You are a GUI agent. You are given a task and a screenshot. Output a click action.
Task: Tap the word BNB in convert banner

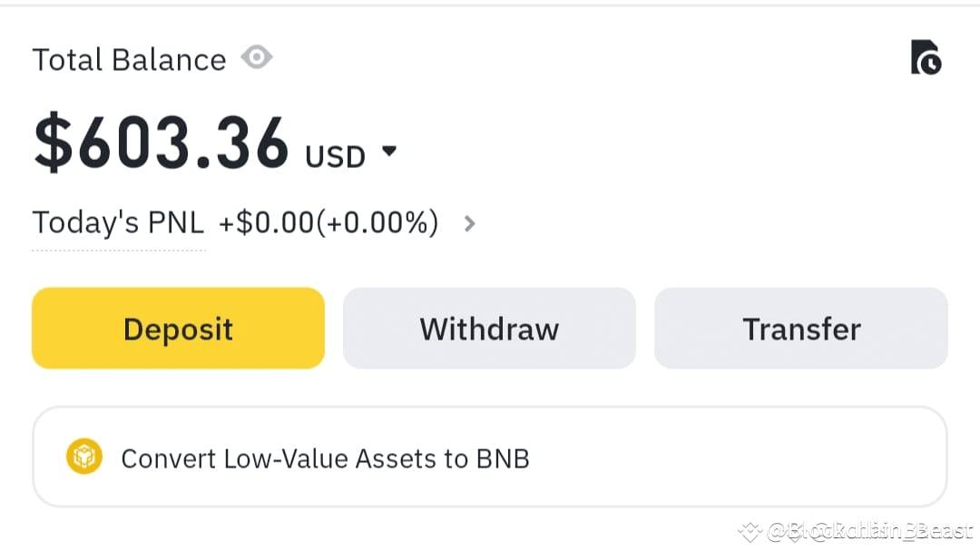pos(503,458)
